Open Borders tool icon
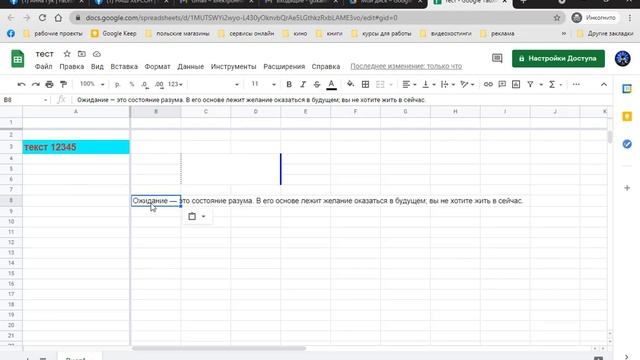The height and width of the screenshot is (360, 640). [365, 84]
